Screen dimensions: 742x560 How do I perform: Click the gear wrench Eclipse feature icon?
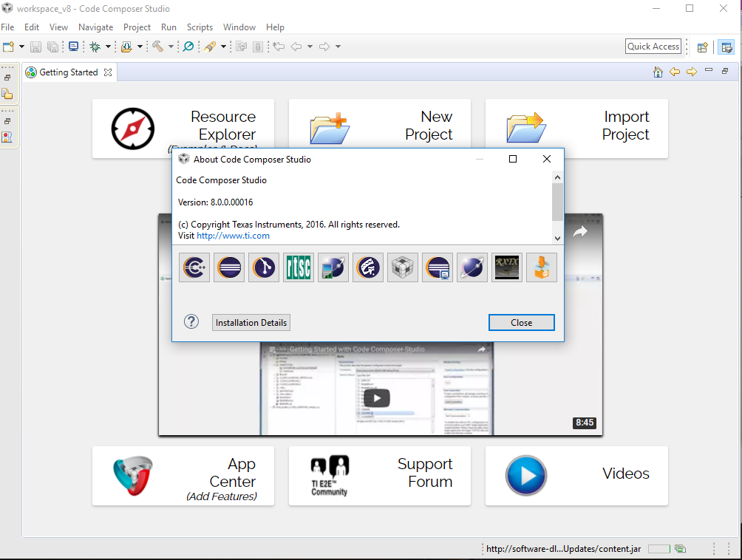(x=368, y=267)
